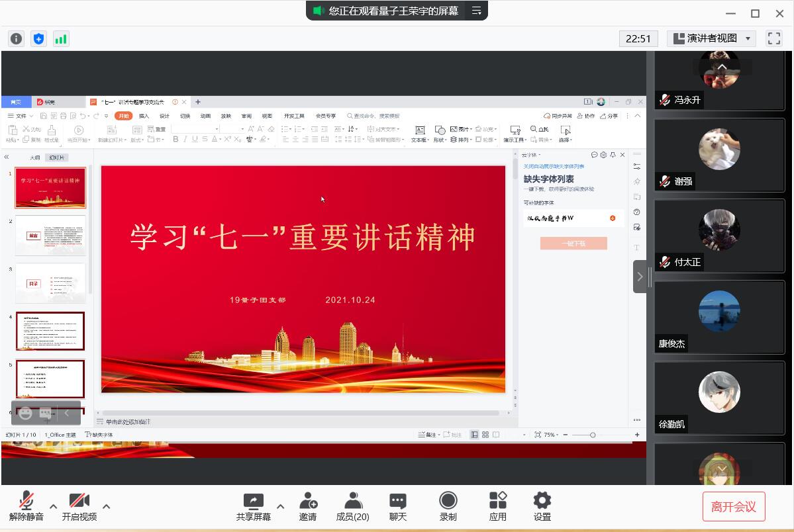Open the Chat (聊天) panel
Viewport: 794px width, 532px height.
(397, 506)
